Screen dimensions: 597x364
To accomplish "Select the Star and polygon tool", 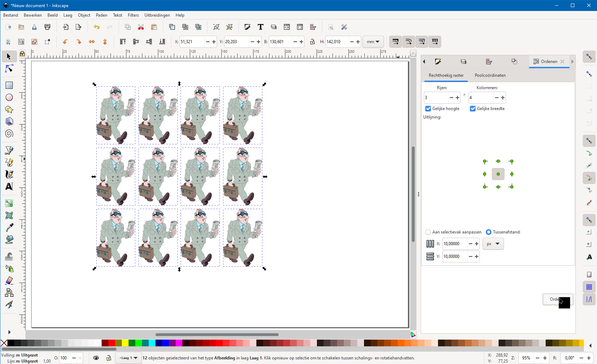I will pyautogui.click(x=9, y=109).
